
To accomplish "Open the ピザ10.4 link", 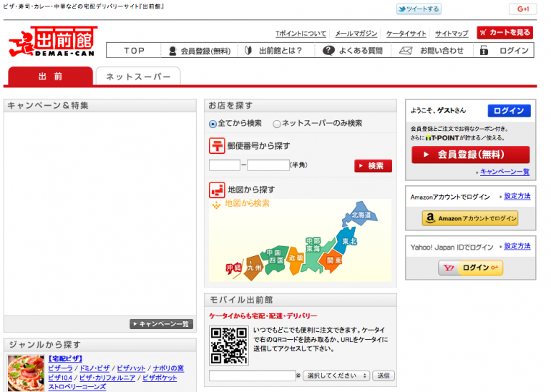I will click(x=60, y=378).
